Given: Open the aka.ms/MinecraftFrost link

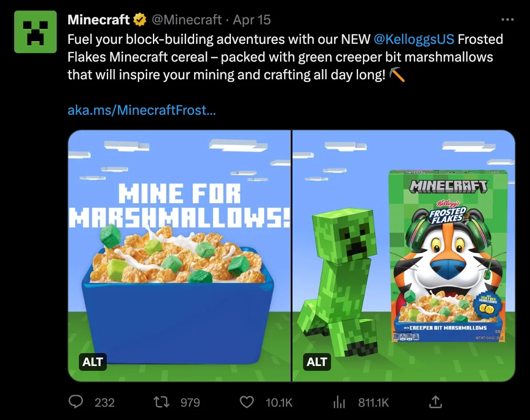Looking at the screenshot, I should tap(141, 110).
